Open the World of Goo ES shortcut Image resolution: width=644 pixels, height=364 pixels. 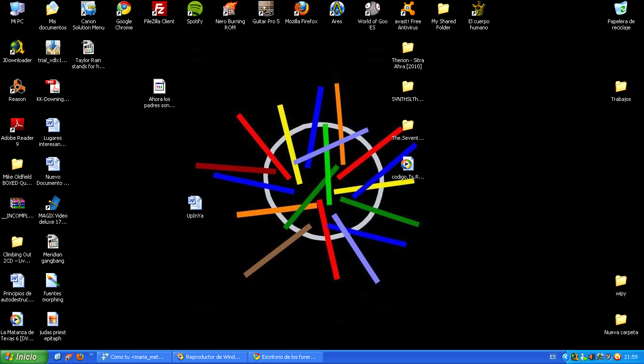coord(372,16)
